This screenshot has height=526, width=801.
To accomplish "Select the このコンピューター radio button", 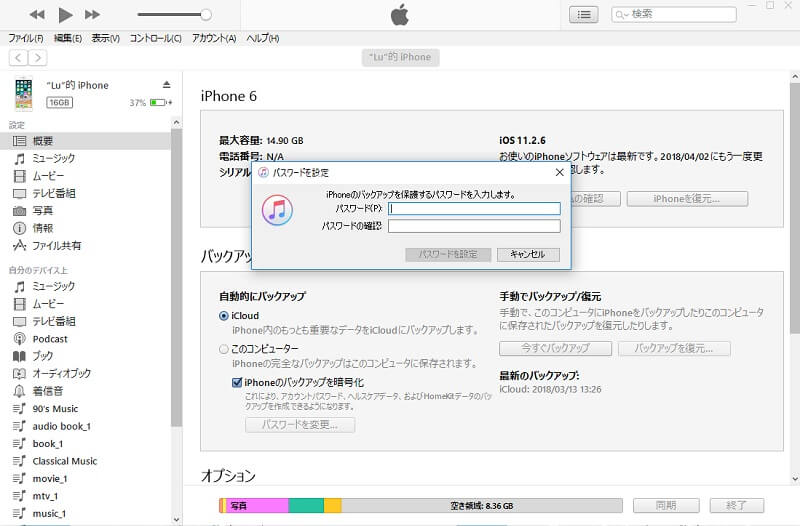I will click(223, 349).
